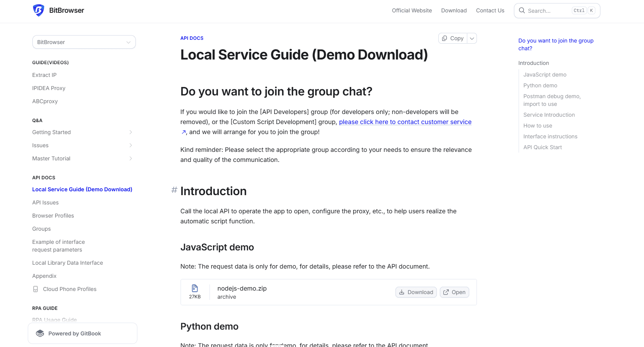Viewport: 644px width, 347px height.
Task: Click the BitBrowser shield logo icon
Action: 39,10
